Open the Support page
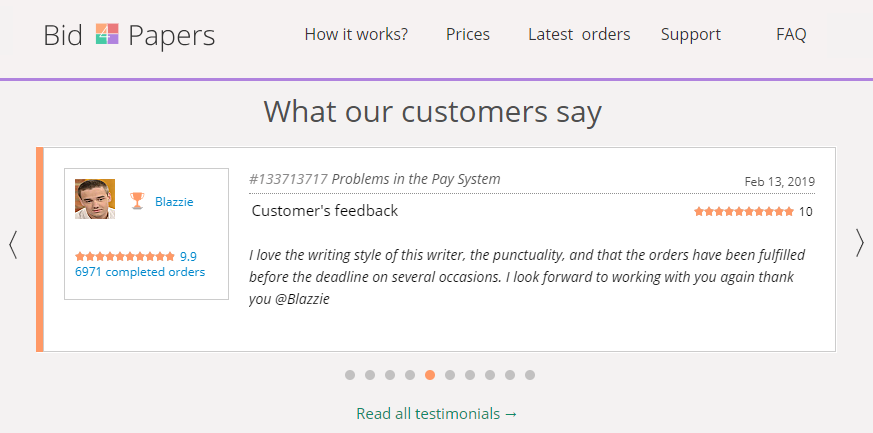This screenshot has height=433, width=873. pos(690,35)
